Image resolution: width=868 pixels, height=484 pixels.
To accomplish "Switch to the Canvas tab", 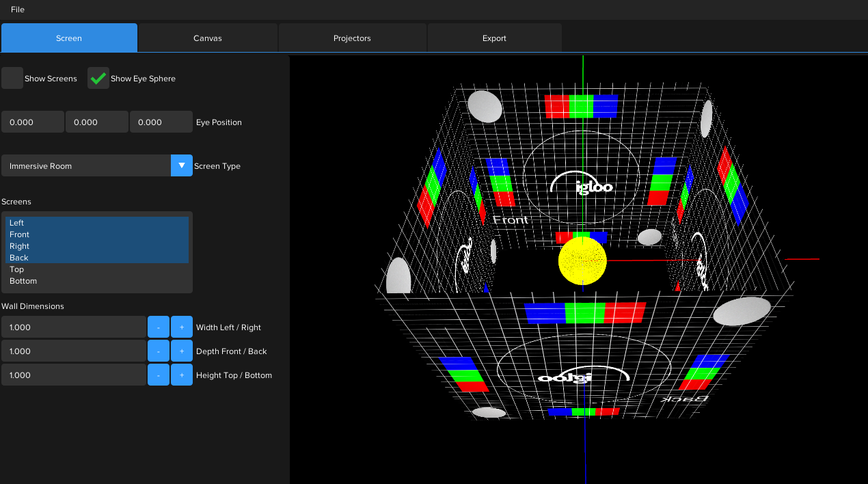I will (x=208, y=38).
